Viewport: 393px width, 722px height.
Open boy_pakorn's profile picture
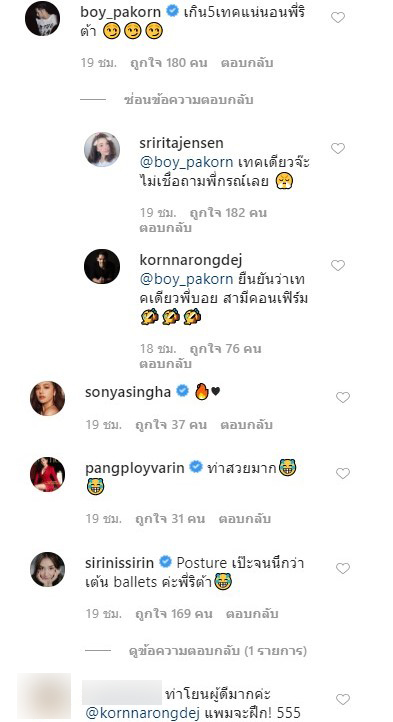coord(42,18)
